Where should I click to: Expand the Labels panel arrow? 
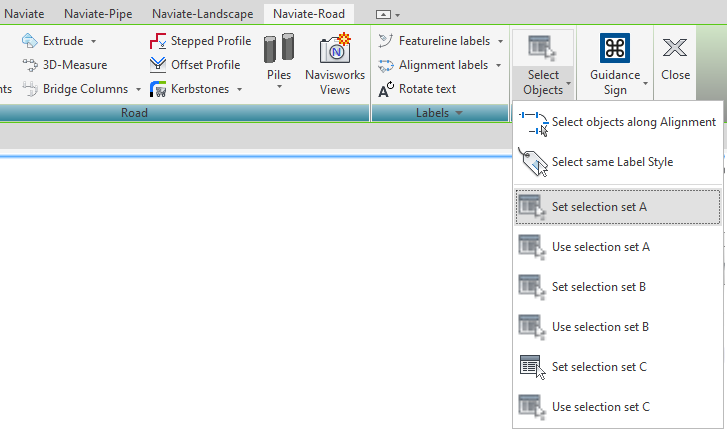tap(459, 113)
